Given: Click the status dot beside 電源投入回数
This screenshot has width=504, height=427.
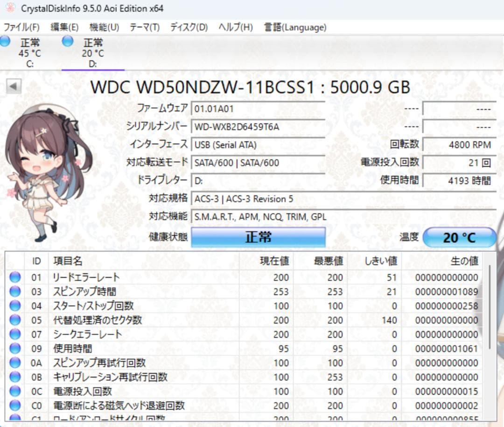Looking at the screenshot, I should pos(14,391).
